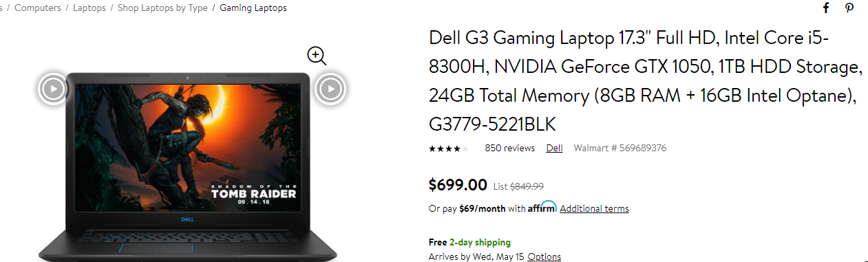Click the left circular play arrow

pos(53,88)
